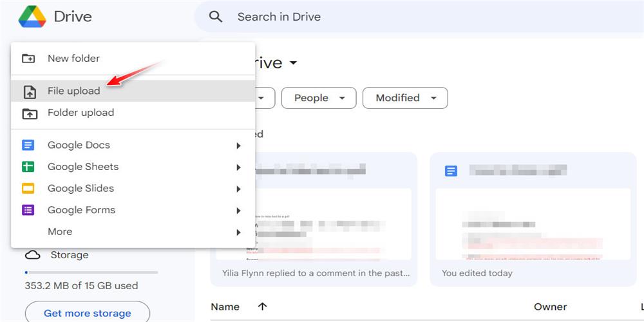Expand the Google Slides submenu arrow
The image size is (644, 322).
239,189
